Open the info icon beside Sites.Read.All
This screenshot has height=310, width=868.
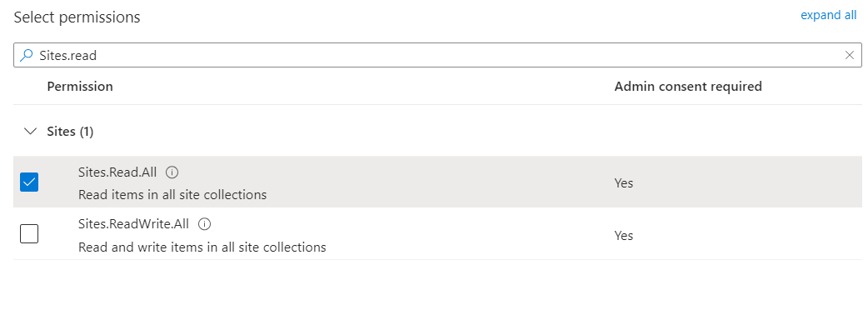pos(172,172)
